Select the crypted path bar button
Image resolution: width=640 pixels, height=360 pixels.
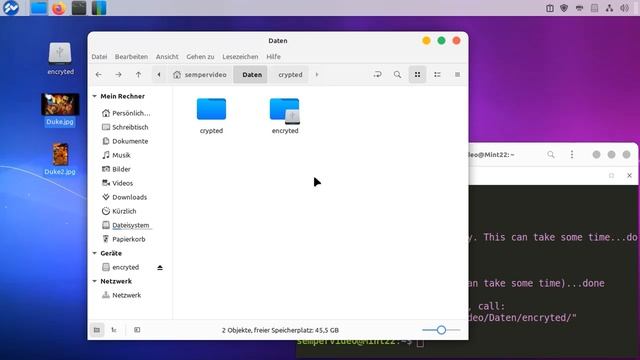290,75
